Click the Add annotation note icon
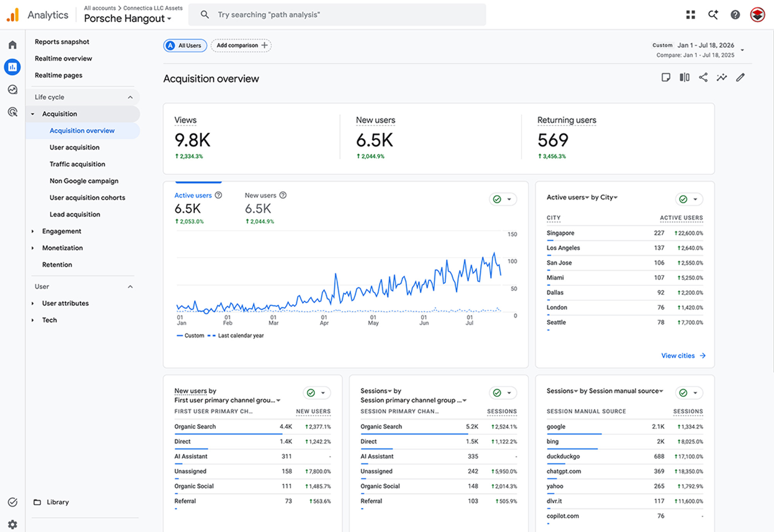This screenshot has width=774, height=532. tap(666, 77)
